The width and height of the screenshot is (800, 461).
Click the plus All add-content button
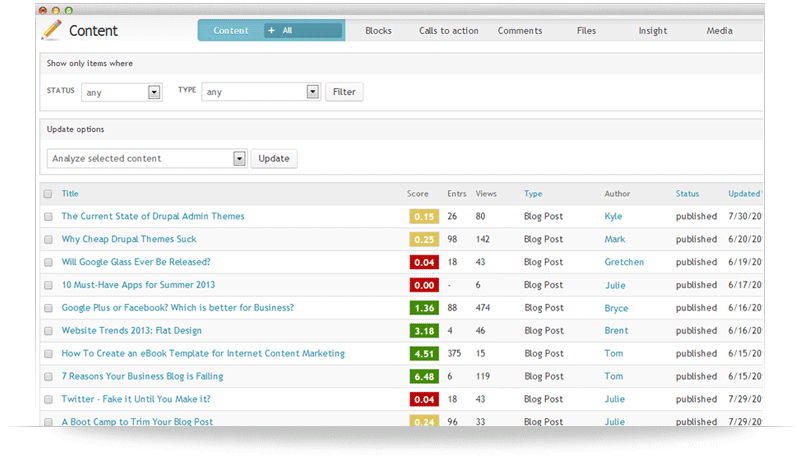pyautogui.click(x=303, y=31)
